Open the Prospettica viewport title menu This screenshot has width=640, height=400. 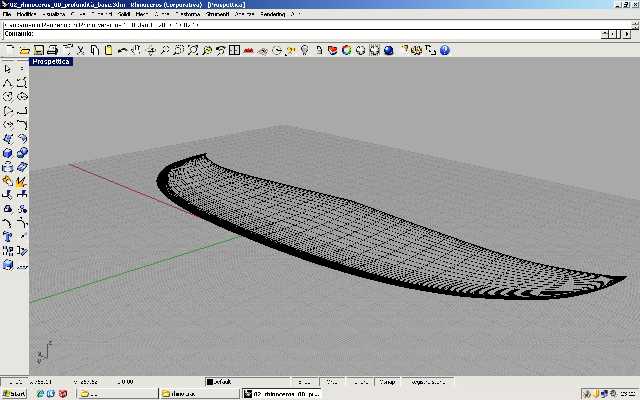[51, 62]
